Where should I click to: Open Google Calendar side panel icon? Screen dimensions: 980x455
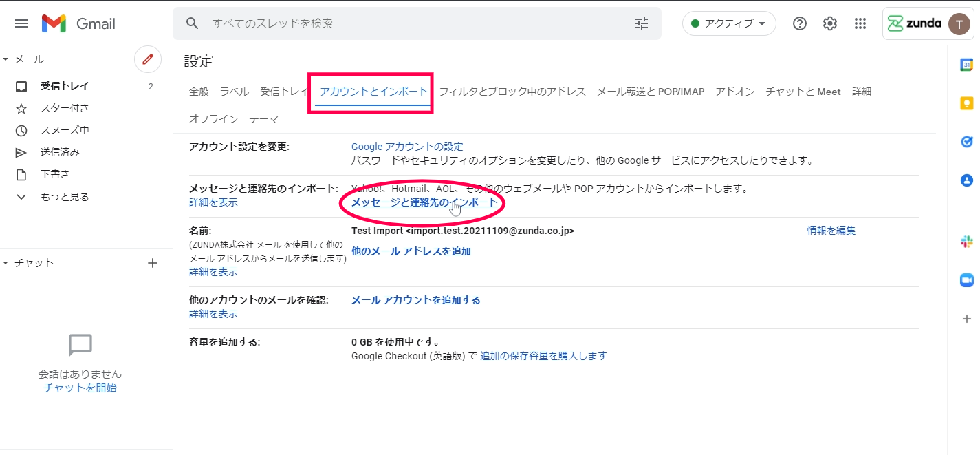967,65
